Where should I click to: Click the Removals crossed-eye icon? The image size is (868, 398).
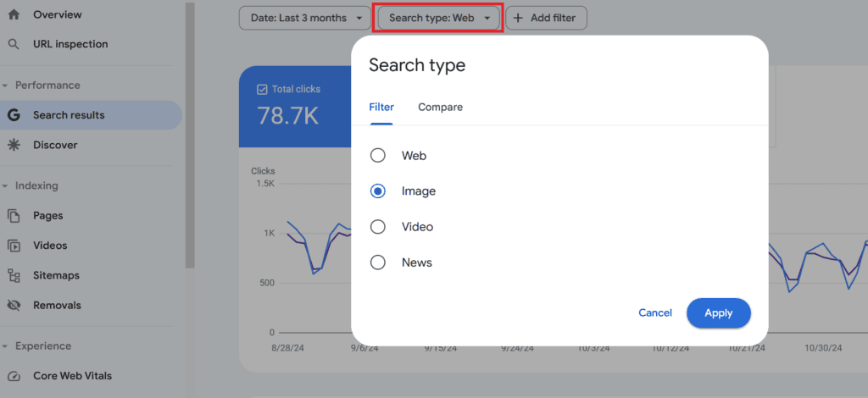click(14, 305)
